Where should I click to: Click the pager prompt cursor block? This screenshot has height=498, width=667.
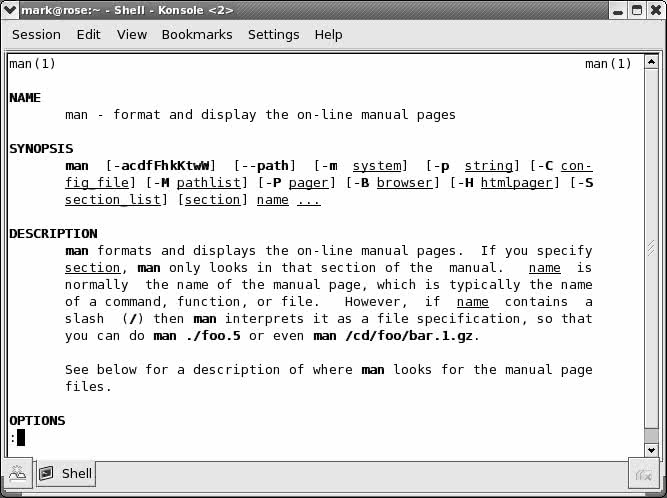point(21,438)
